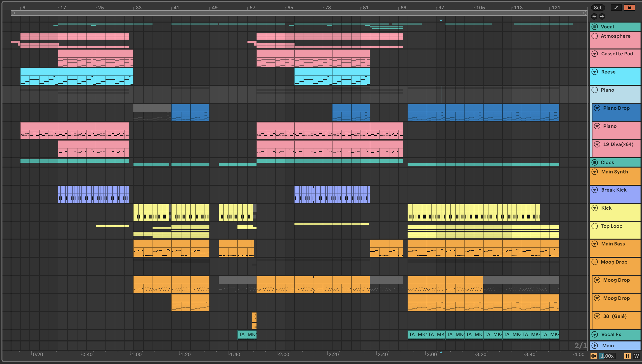
Task: Collapse the Reese track arrow
Action: (x=595, y=72)
